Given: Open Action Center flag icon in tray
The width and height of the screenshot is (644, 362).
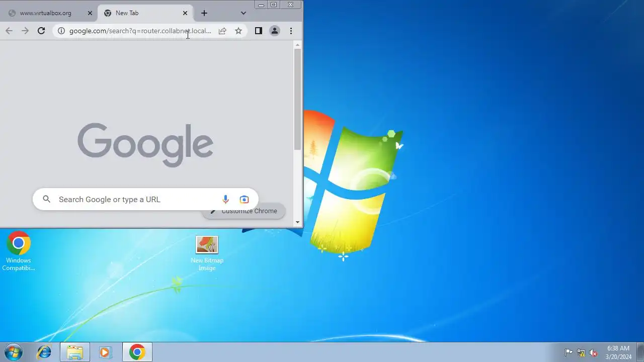Looking at the screenshot, I should [569, 352].
